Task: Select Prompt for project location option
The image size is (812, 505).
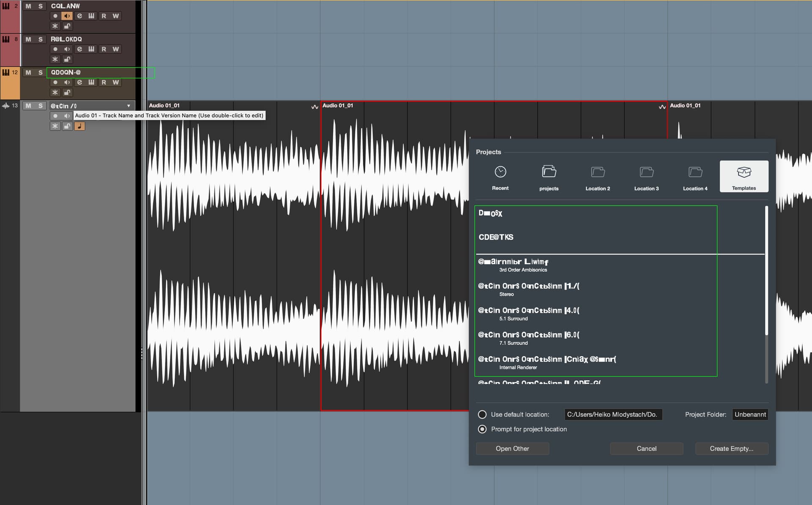Action: tap(482, 429)
